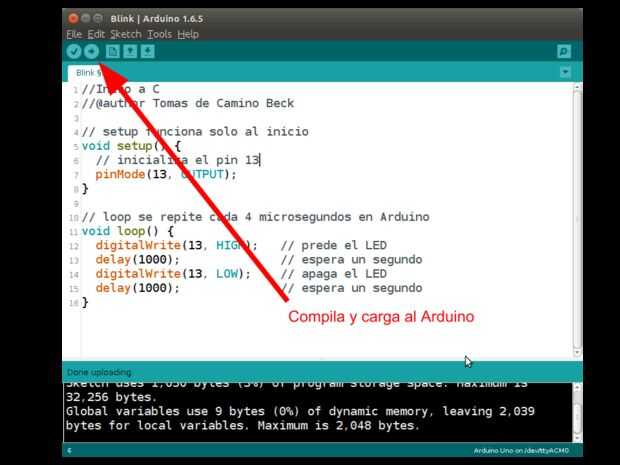Click '// loop se repite' comment line
Screen dimensions: 620x465
pyautogui.click(x=255, y=217)
